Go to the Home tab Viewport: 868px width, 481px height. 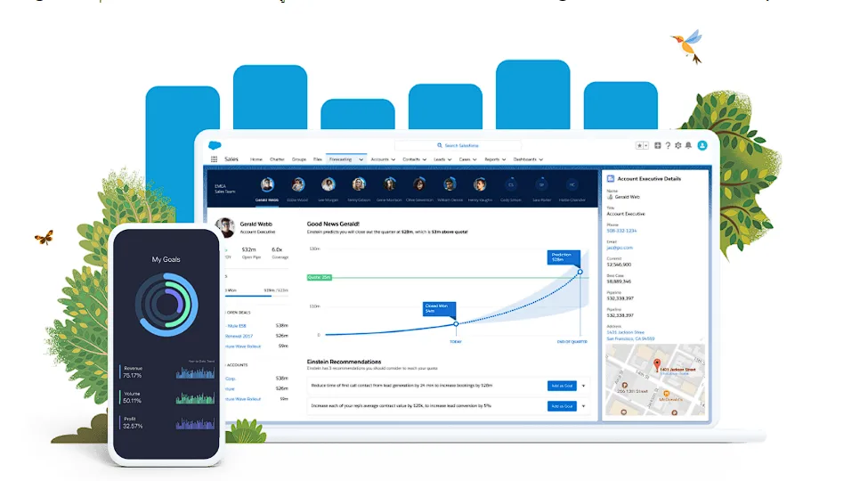(x=256, y=159)
